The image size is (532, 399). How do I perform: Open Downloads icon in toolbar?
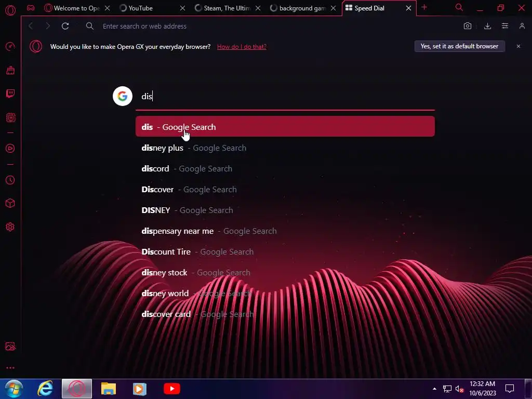(487, 26)
